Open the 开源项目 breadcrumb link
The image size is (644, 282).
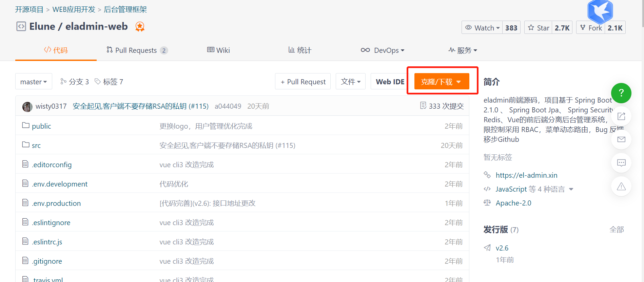coord(29,9)
